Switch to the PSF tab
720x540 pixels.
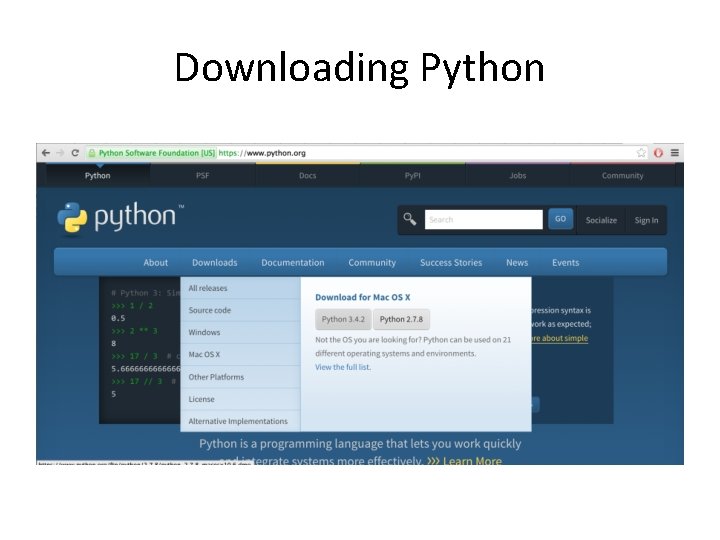pos(202,175)
